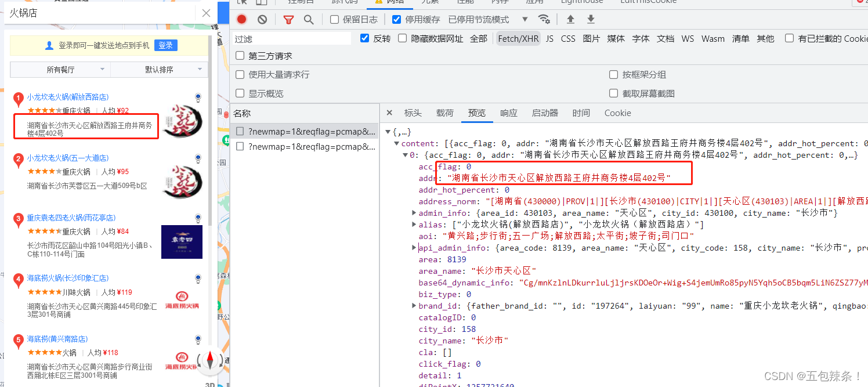
Task: Open 重庆袁老四老火锅(雨花亭店) link
Action: pos(71,218)
